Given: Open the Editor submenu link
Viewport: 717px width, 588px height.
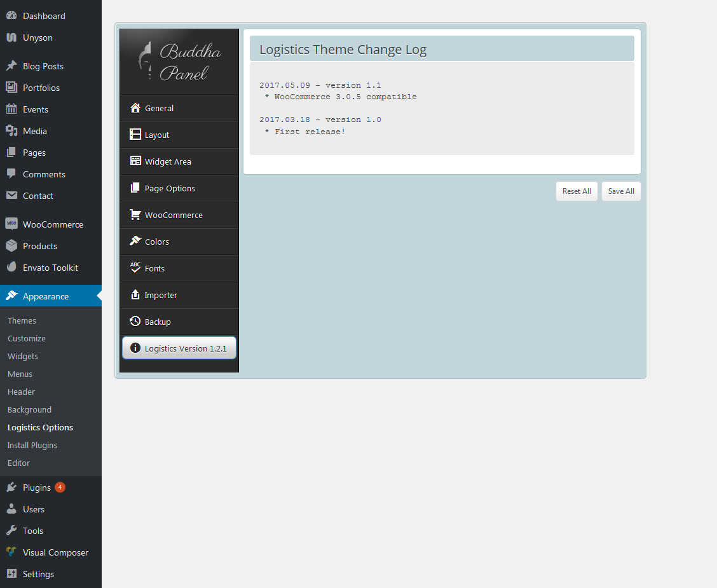Looking at the screenshot, I should click(x=18, y=463).
